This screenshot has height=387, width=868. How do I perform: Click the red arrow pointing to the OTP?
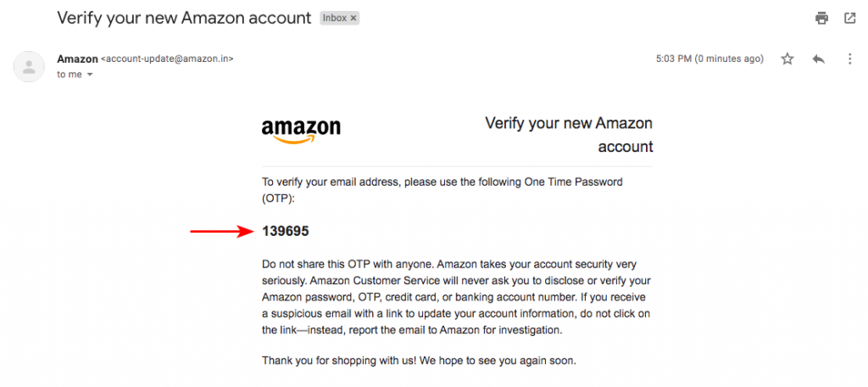(222, 230)
